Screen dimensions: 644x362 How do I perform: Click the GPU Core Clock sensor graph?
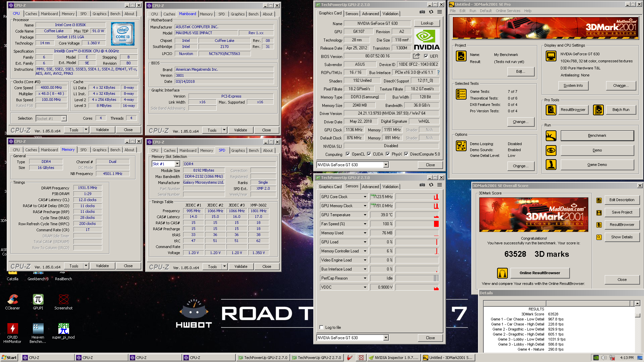coord(417,197)
